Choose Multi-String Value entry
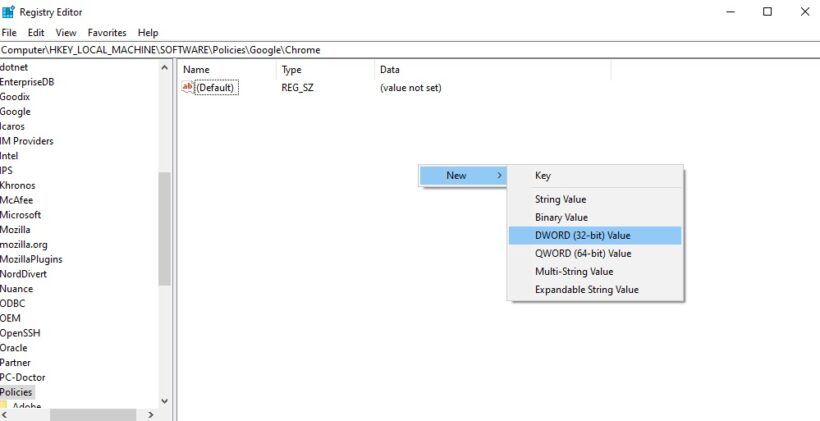This screenshot has width=820, height=421. pyautogui.click(x=574, y=271)
